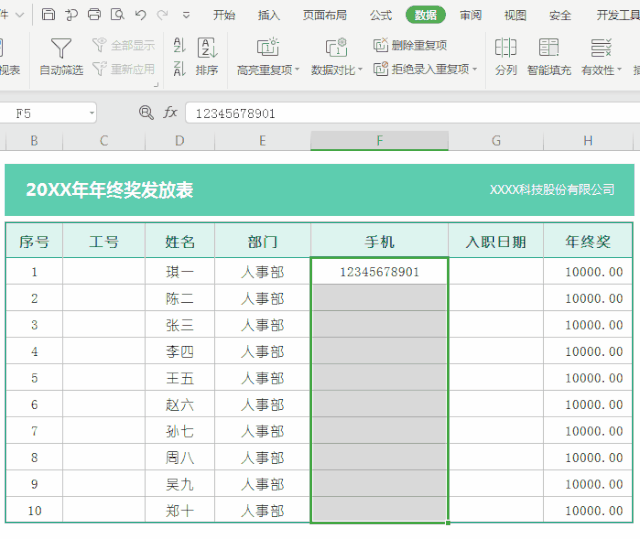Click the Sort (排序) icon
640x539 pixels.
[x=207, y=48]
